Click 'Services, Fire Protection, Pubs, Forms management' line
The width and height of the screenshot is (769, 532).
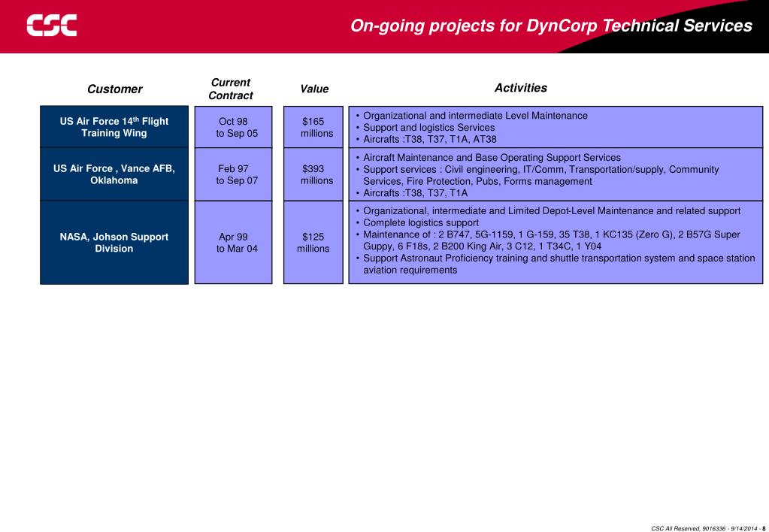pos(477,181)
